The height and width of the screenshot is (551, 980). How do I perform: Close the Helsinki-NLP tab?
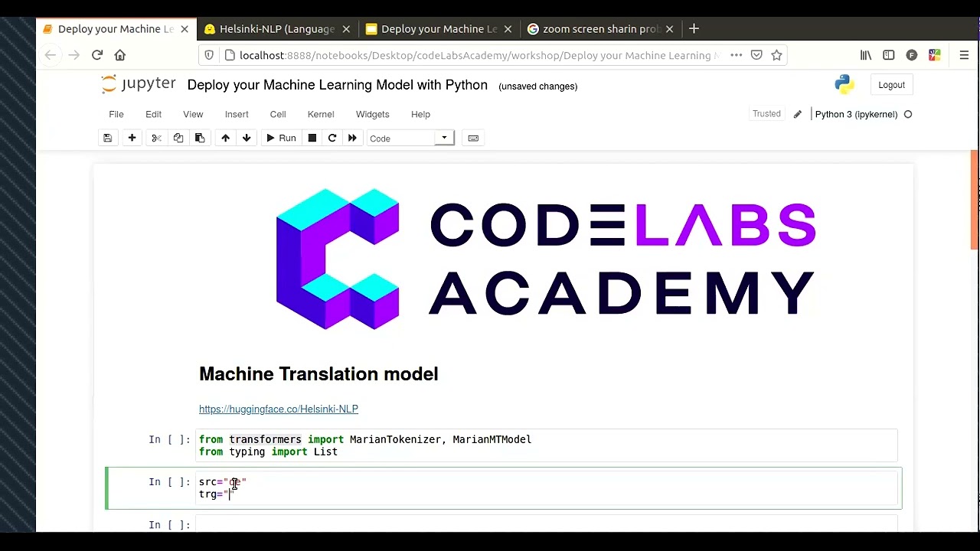[x=346, y=29]
